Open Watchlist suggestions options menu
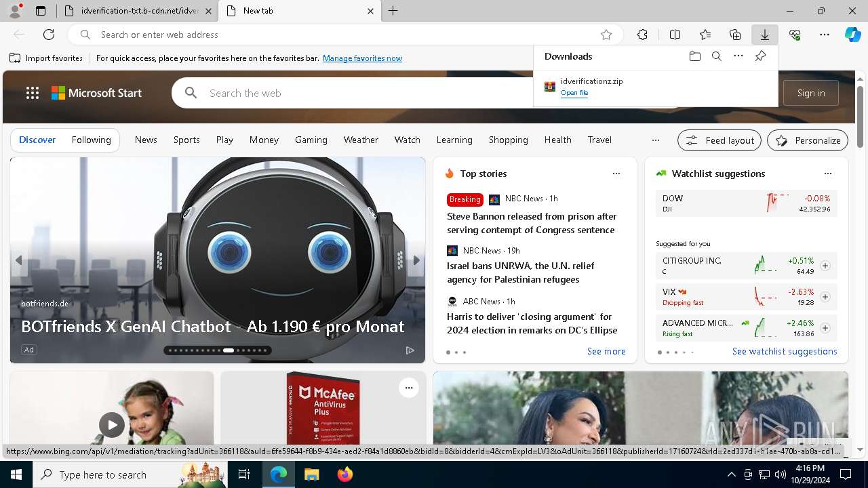Screen dimensions: 868x488 827,174
